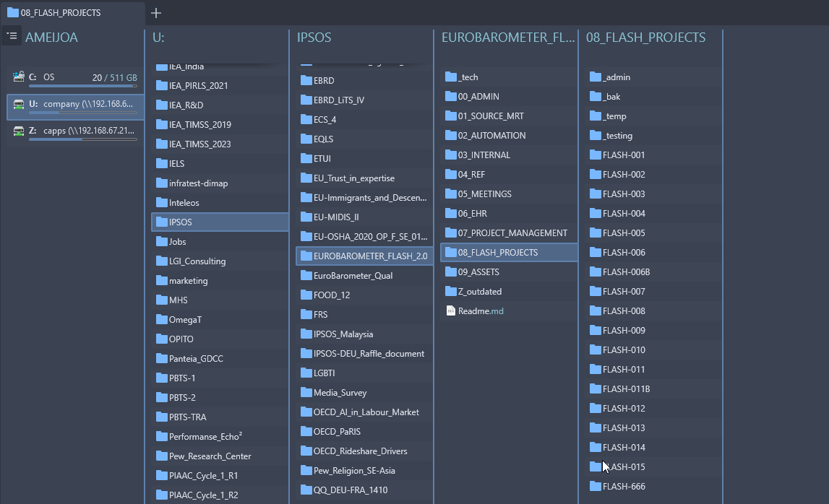This screenshot has height=504, width=829.
Task: Click the FLASH-001 folder icon
Action: tap(596, 155)
